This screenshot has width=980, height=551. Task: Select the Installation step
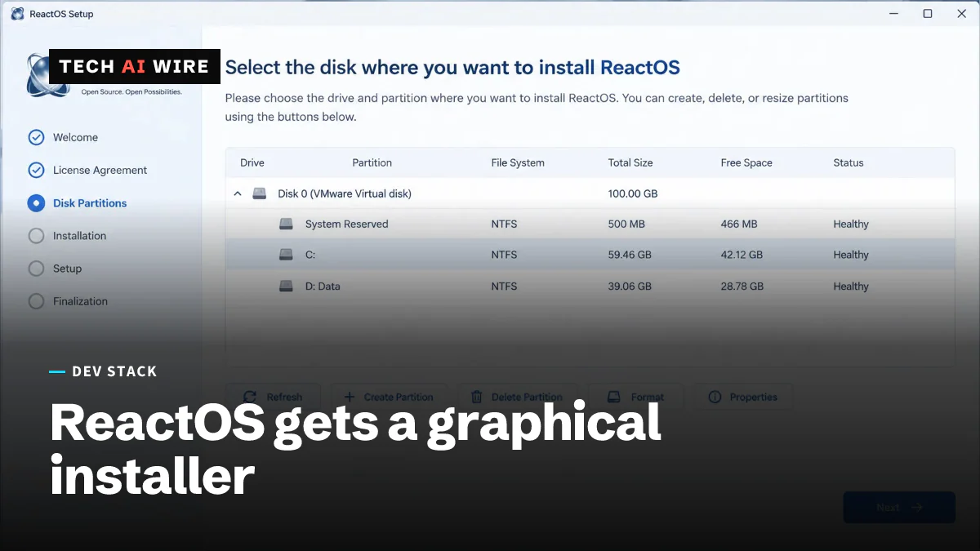click(68, 236)
